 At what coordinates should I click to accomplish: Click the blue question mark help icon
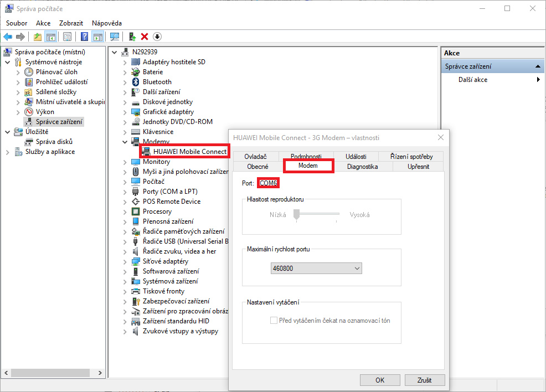(84, 37)
